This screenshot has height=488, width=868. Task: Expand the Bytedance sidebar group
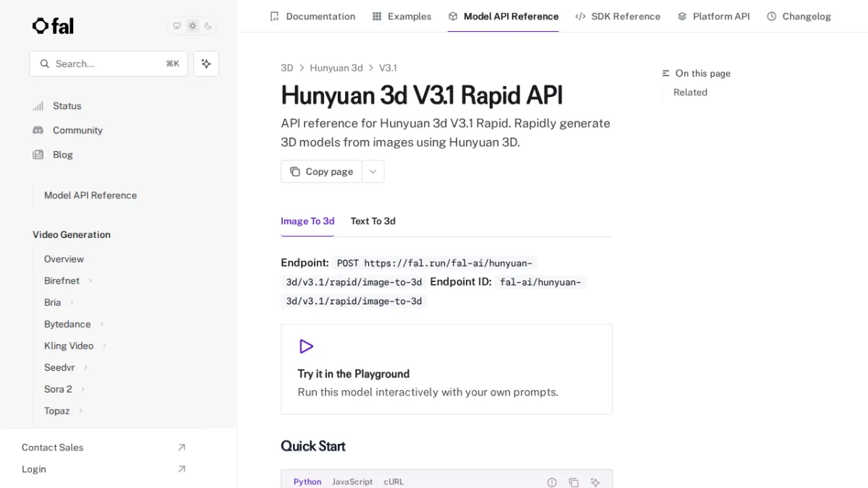point(75,324)
